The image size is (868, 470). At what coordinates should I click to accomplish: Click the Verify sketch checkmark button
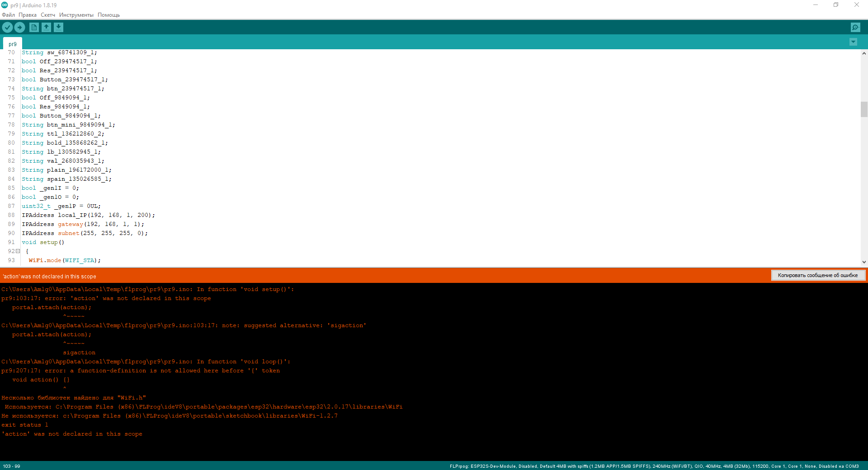7,28
